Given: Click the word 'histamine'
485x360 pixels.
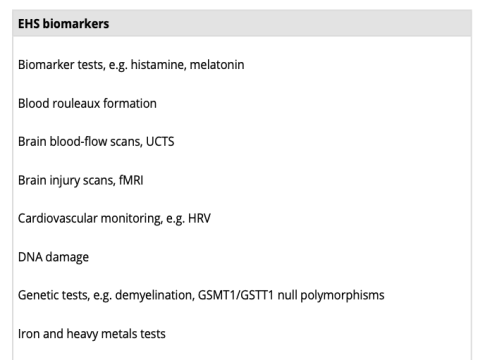Looking at the screenshot, I should (158, 64).
